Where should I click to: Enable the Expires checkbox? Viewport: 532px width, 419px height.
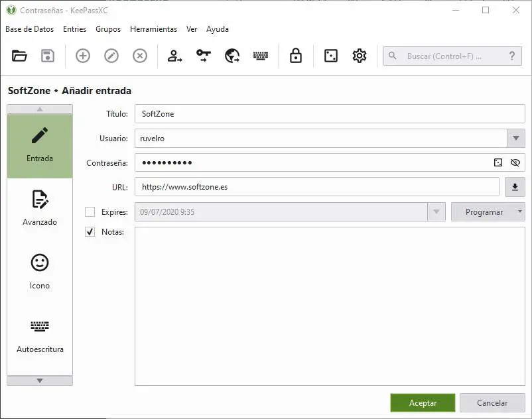tap(90, 212)
